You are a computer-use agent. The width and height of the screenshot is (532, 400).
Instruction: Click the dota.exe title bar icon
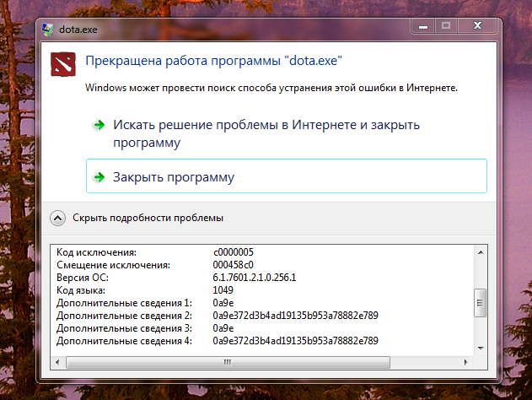pyautogui.click(x=48, y=30)
